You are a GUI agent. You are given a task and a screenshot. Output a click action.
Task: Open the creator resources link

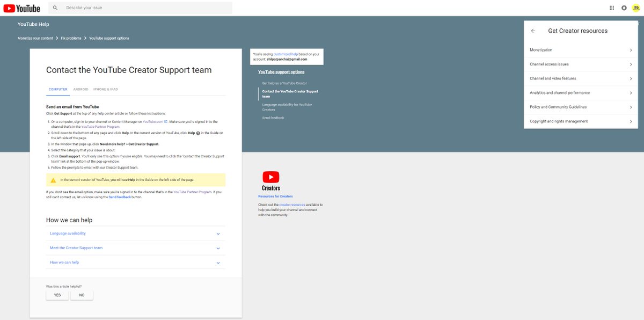click(x=292, y=205)
